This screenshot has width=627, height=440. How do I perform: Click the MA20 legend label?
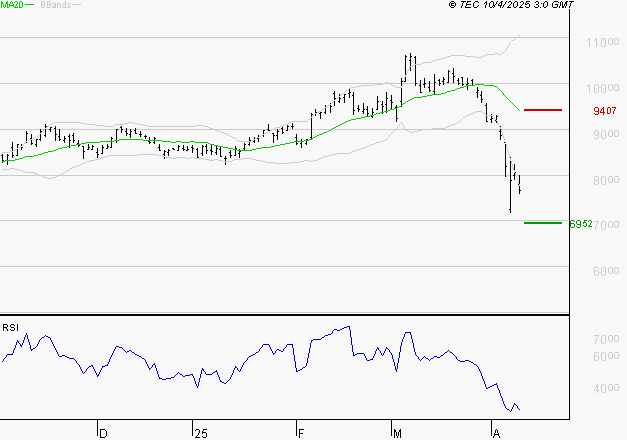11,6
